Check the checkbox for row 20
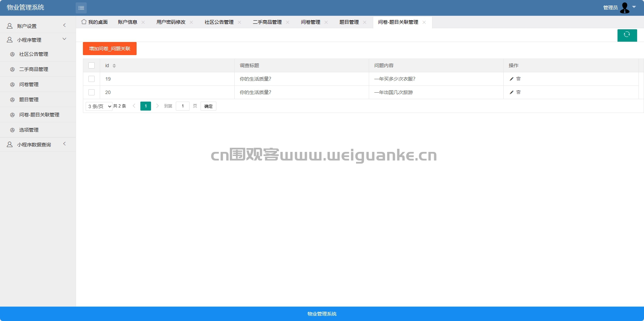The image size is (644, 321). click(x=92, y=92)
